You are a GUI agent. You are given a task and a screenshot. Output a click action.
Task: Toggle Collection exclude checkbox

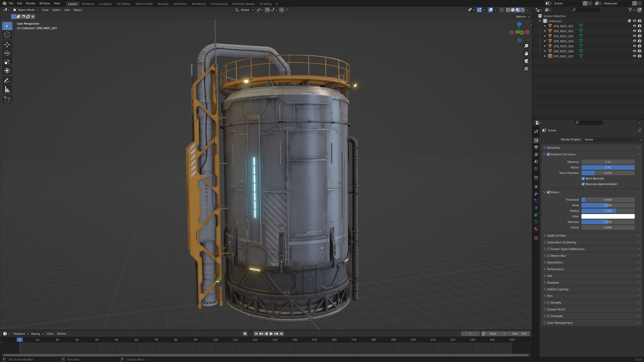tap(629, 21)
